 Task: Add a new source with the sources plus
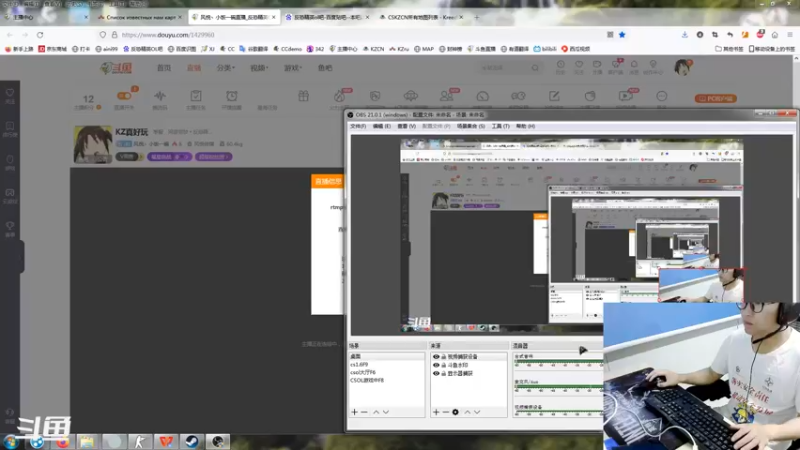tap(436, 412)
